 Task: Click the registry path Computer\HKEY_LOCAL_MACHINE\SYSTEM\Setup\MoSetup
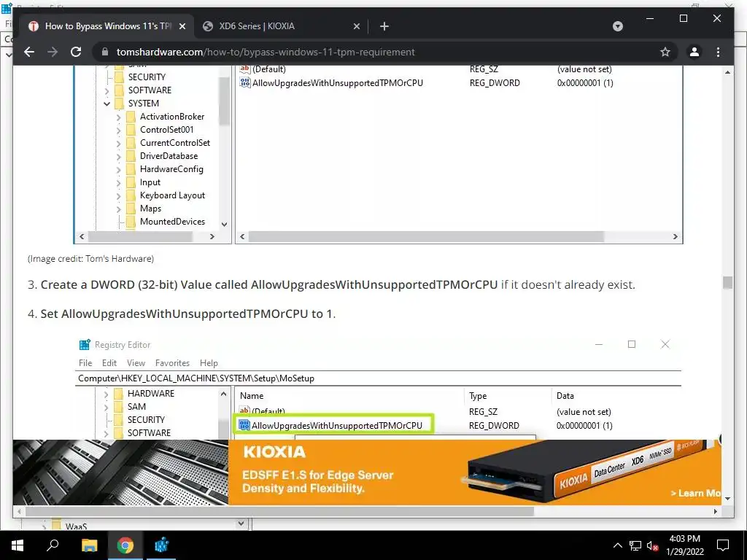click(196, 378)
